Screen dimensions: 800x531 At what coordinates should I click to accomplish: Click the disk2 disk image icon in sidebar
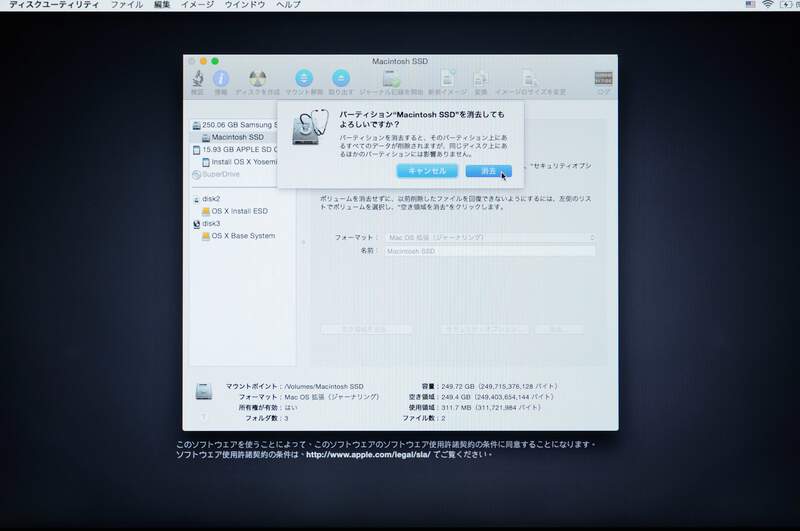196,199
